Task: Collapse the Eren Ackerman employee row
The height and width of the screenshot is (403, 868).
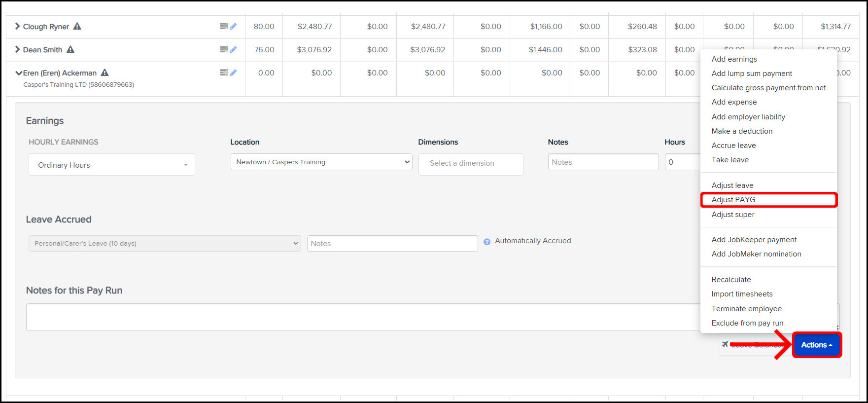Action: pyautogui.click(x=19, y=73)
